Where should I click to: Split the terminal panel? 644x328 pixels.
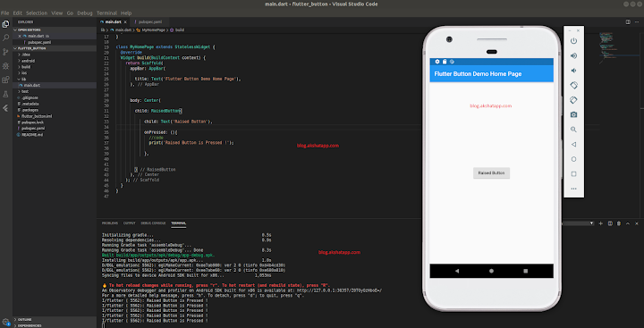click(610, 223)
